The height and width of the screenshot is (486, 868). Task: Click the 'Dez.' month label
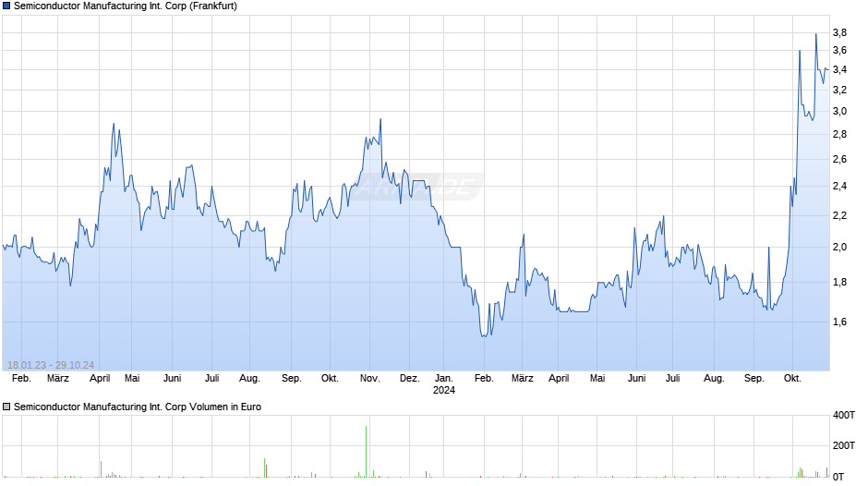[410, 379]
